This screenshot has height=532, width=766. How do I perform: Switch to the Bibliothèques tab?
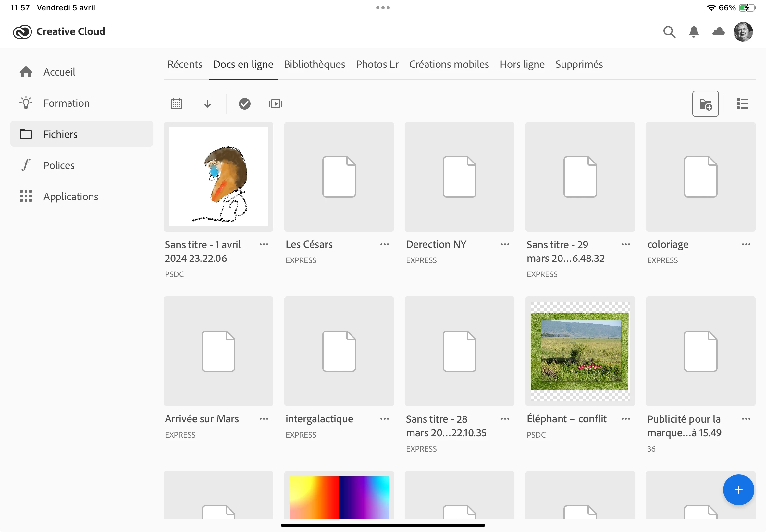[314, 64]
